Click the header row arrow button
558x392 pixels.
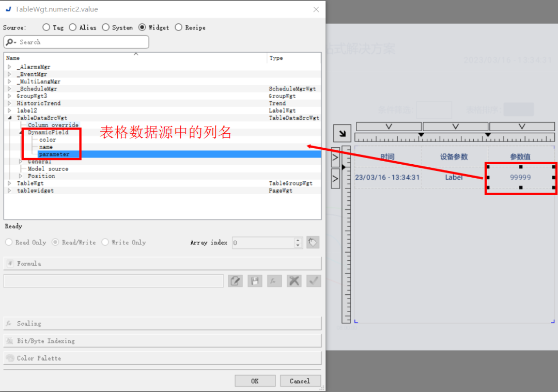point(335,157)
